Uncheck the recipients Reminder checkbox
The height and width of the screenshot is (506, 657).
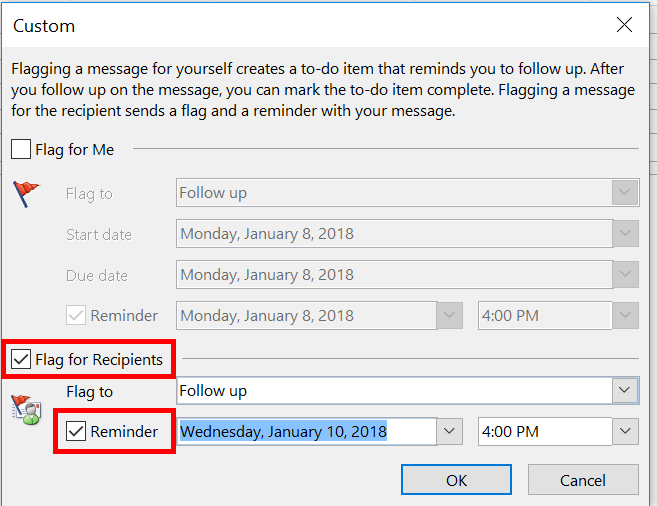(x=75, y=432)
